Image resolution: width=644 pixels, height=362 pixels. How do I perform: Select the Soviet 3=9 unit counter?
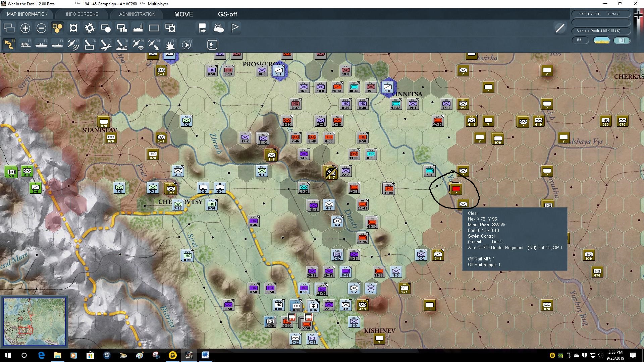(362, 305)
